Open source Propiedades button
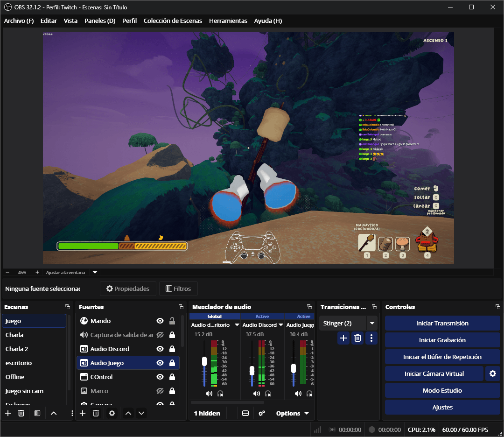This screenshot has height=437, width=504. click(128, 289)
